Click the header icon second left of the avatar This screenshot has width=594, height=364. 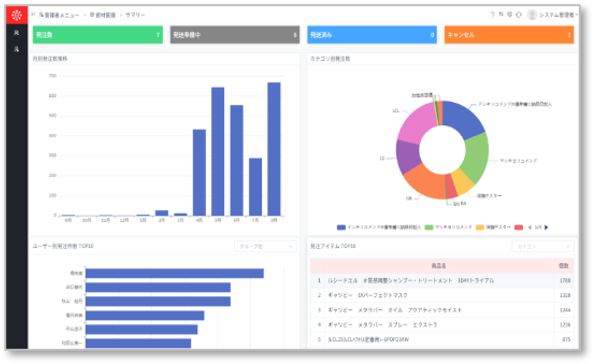(x=510, y=14)
